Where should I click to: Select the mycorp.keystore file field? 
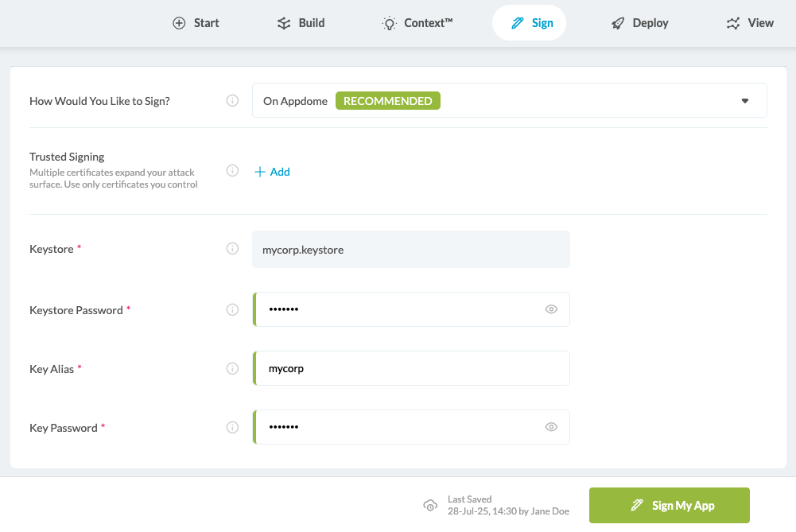(x=411, y=249)
